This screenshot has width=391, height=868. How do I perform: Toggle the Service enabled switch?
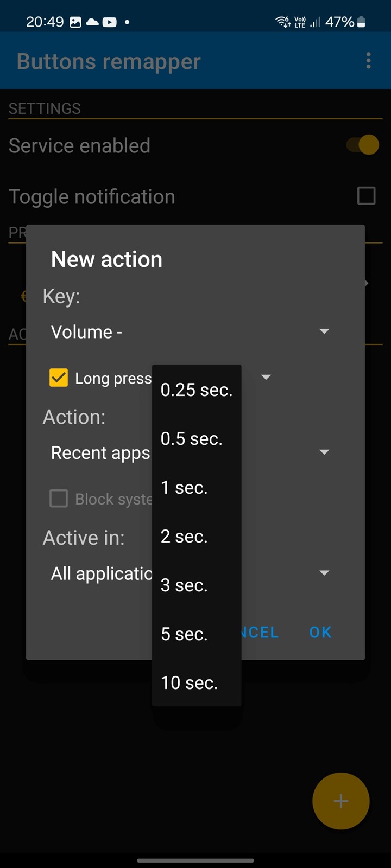(x=363, y=145)
